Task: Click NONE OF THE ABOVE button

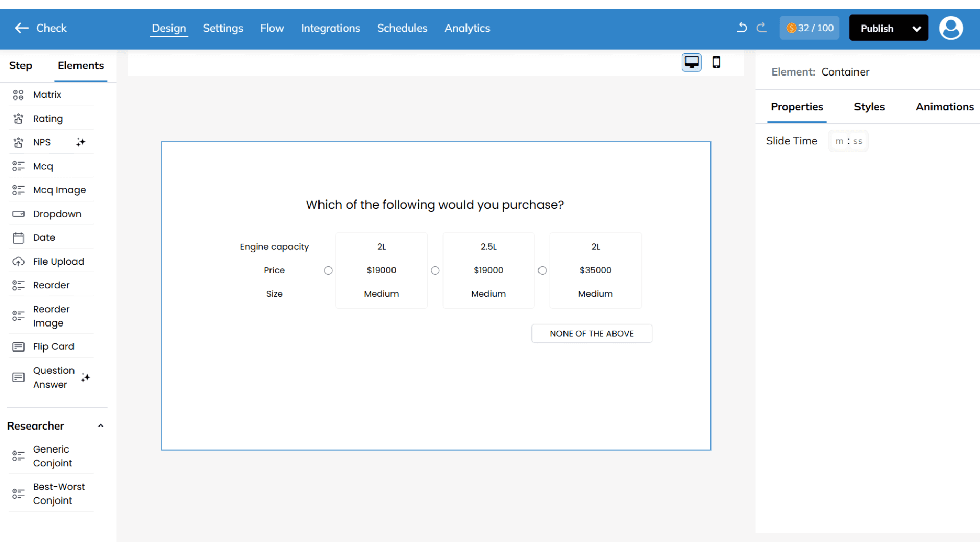Action: (x=592, y=334)
